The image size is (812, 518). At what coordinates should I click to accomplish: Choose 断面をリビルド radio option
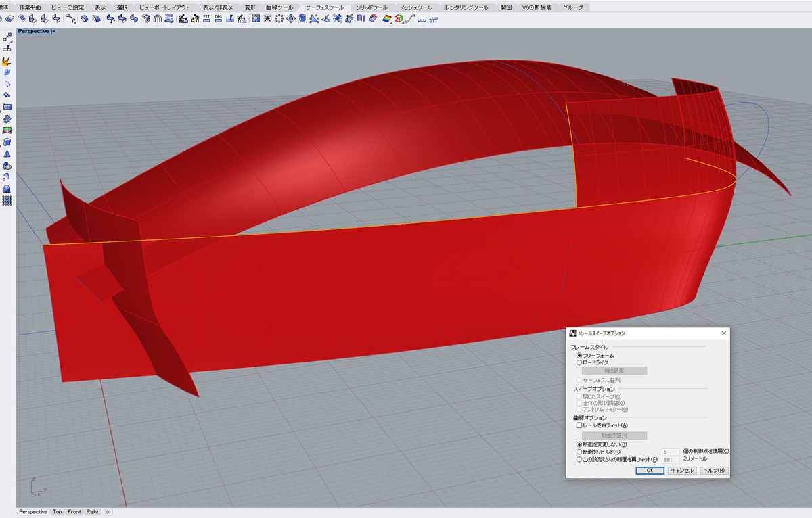598,452
